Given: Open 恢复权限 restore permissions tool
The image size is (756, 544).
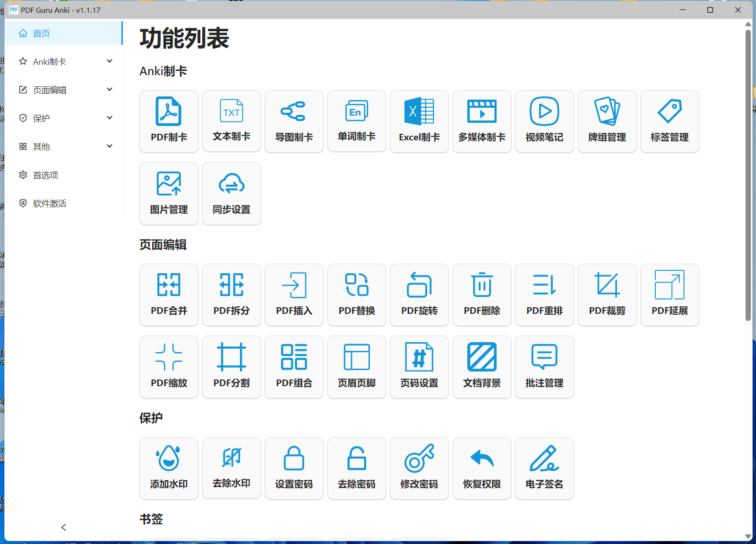Looking at the screenshot, I should 482,468.
